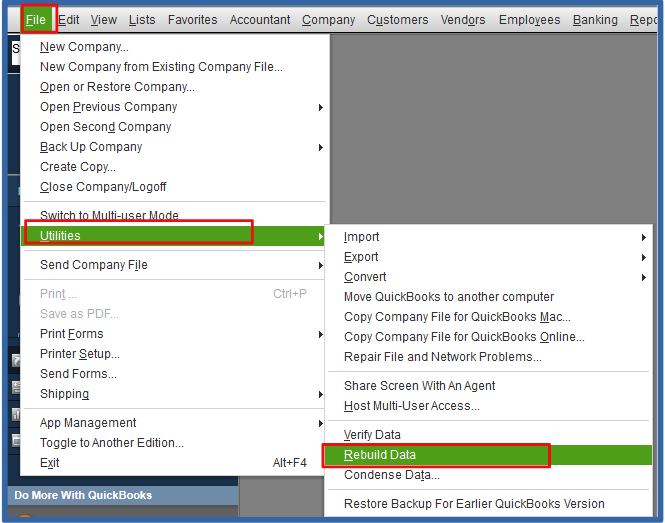This screenshot has width=665, height=523.
Task: Choose New Company... from File menu
Action: coord(174,47)
